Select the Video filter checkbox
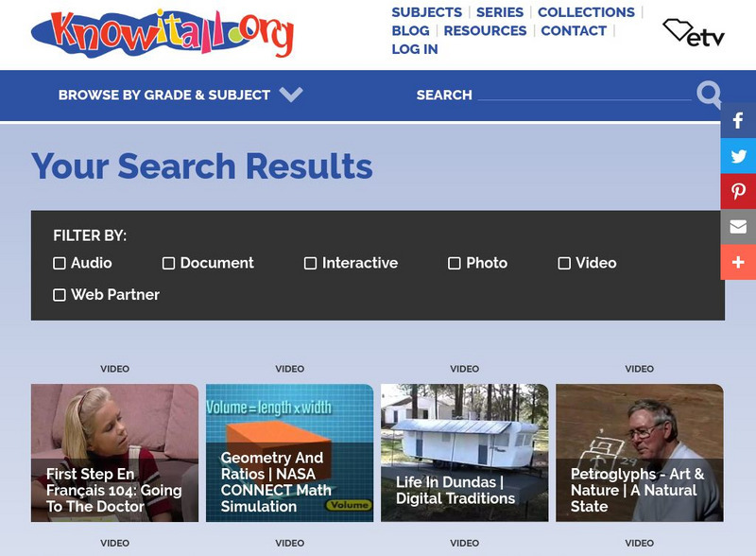 (x=564, y=263)
